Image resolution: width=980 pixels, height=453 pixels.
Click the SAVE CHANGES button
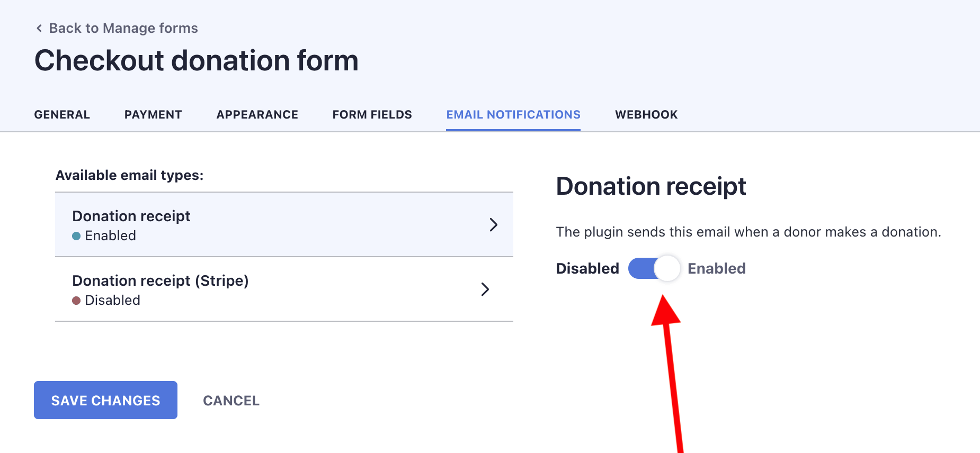105,400
